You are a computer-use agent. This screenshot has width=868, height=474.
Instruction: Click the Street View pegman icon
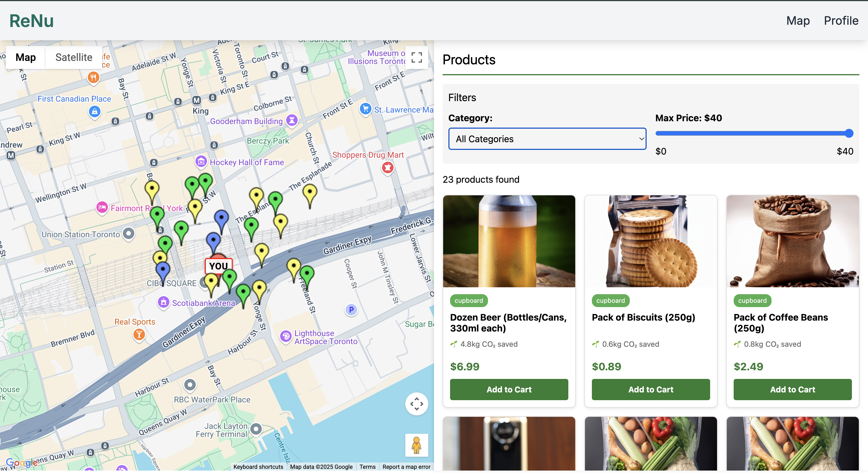click(416, 445)
